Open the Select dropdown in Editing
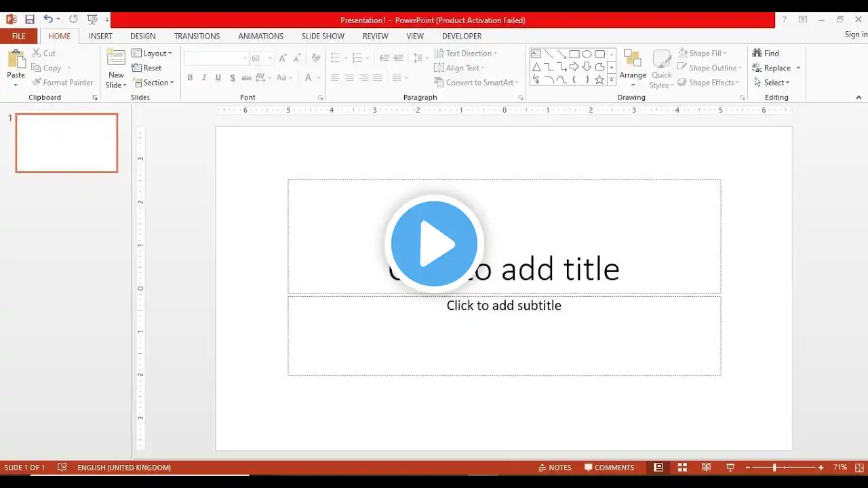 tap(772, 83)
